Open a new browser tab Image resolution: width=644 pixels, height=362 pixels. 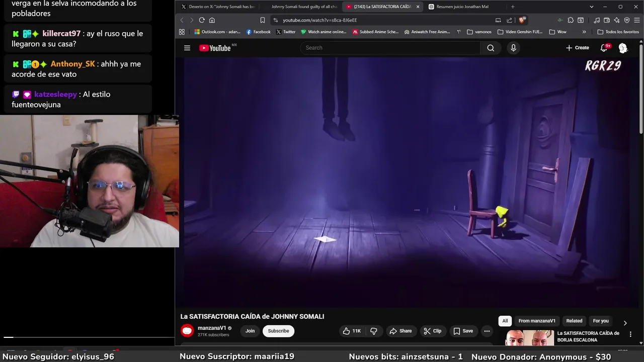click(513, 7)
